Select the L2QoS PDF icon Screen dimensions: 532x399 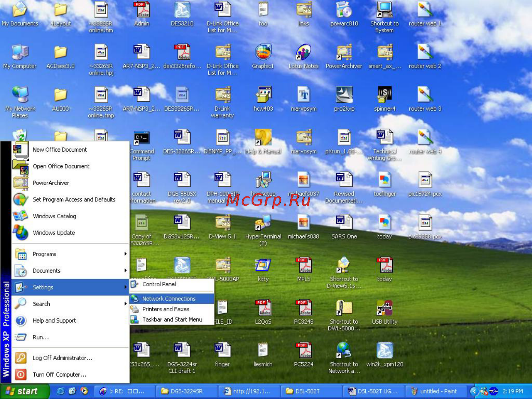263,307
